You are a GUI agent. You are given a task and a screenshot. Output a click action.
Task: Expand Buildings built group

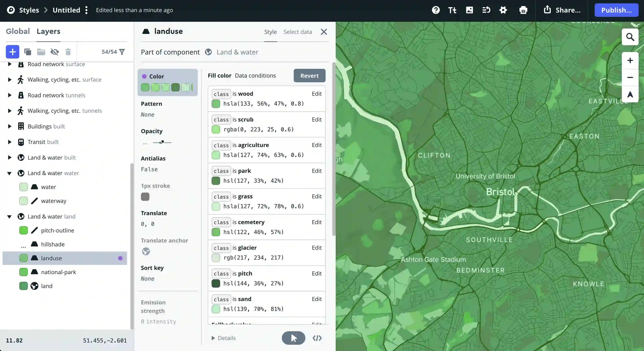tap(9, 126)
